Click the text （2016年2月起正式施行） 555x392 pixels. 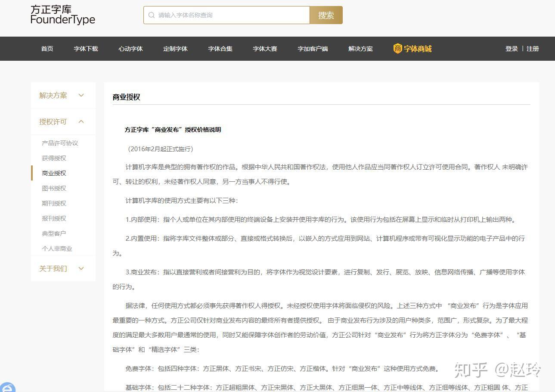coord(161,149)
